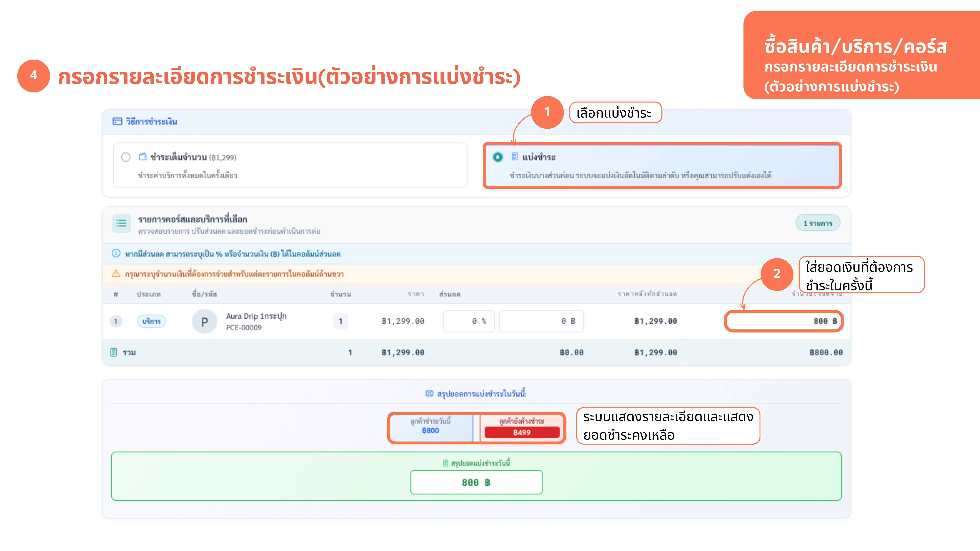Click the วิธีการชำระเงิน section title
The width and height of the screenshot is (980, 551).
pyautogui.click(x=151, y=121)
